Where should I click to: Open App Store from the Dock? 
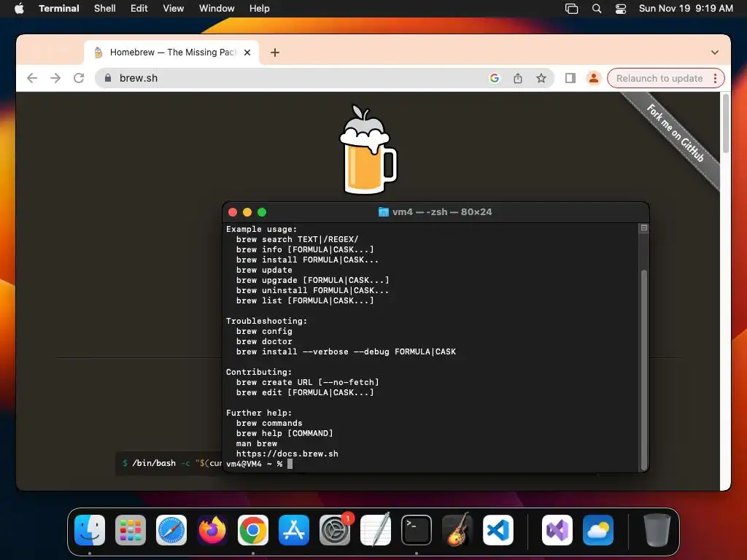click(x=294, y=530)
